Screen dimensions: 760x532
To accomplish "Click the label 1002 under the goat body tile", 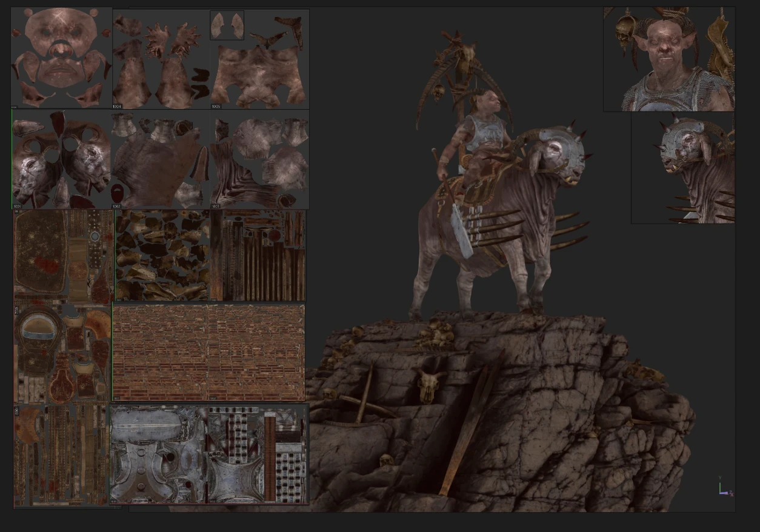I will [x=116, y=207].
